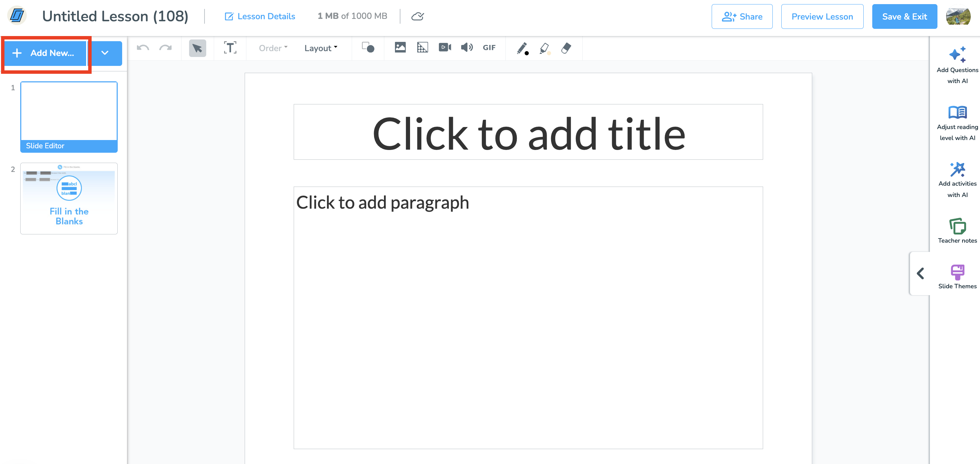Viewport: 980px width, 464px height.
Task: Click the Redo arrow icon
Action: [165, 48]
